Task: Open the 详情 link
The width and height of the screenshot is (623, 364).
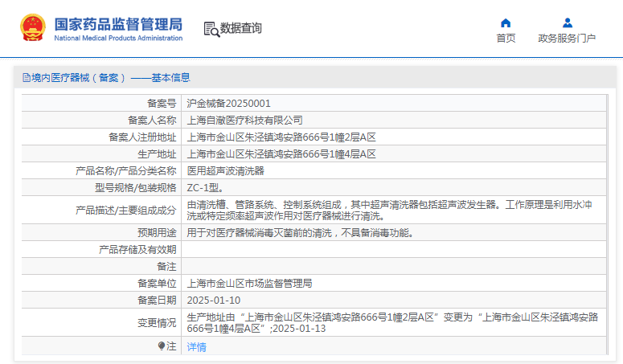Action: click(x=197, y=347)
